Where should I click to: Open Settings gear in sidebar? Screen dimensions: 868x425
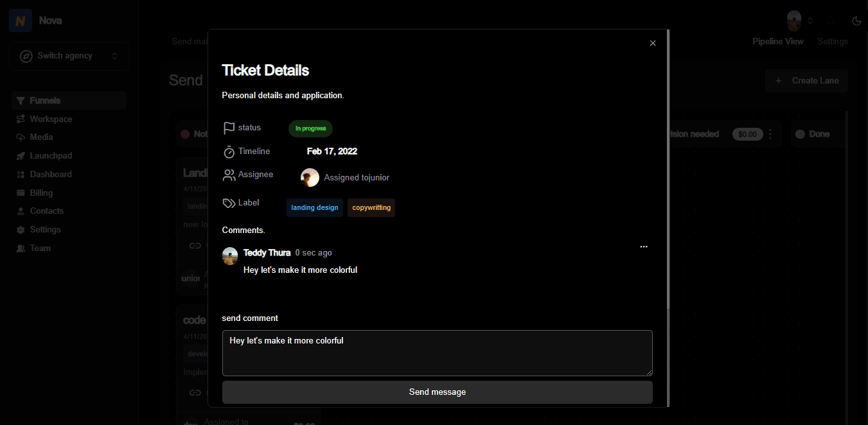[x=21, y=230]
